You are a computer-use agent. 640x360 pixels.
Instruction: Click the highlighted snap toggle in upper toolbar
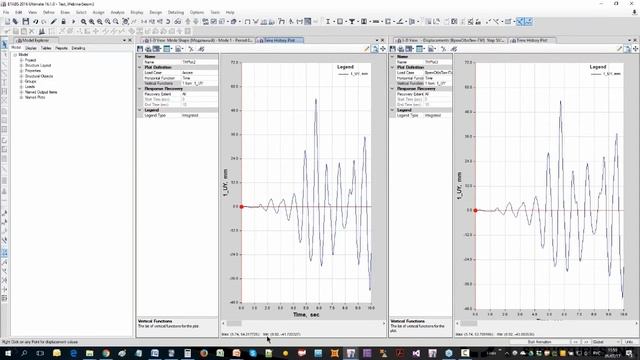(x=520, y=21)
